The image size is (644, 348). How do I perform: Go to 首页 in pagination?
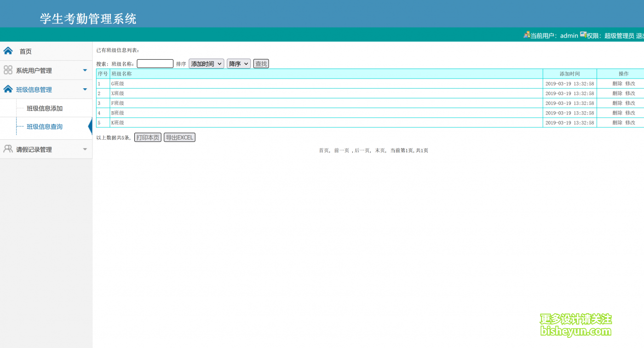point(324,150)
